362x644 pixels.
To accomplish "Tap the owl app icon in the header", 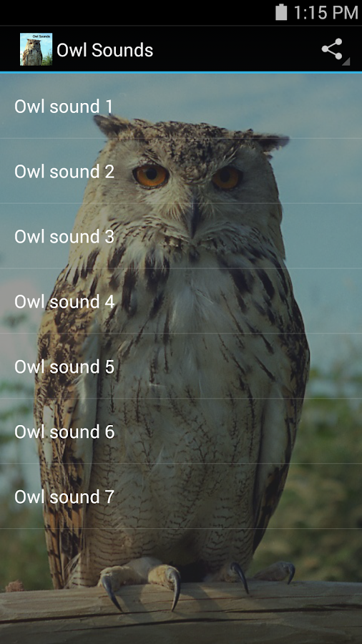I will tap(36, 49).
